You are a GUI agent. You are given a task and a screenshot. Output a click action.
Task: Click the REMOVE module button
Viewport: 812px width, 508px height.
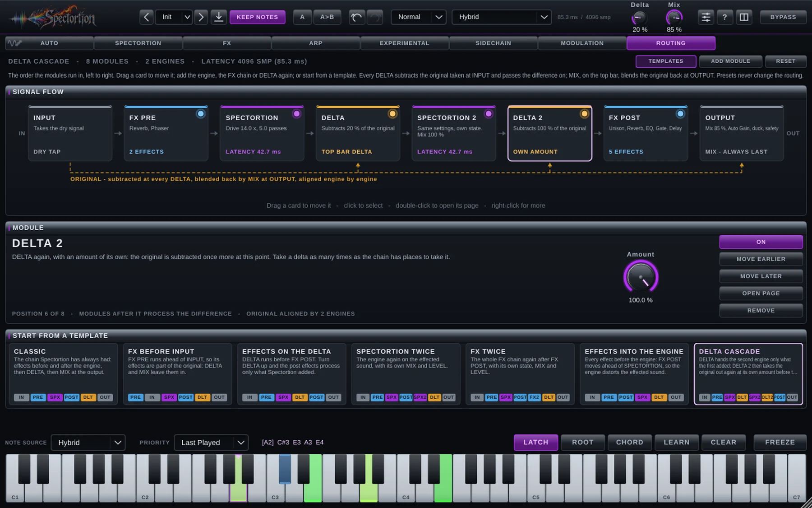pyautogui.click(x=761, y=311)
